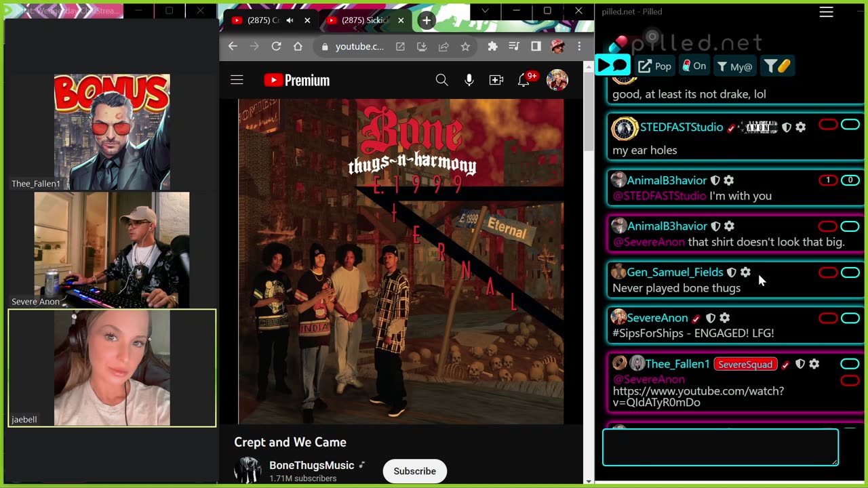Screen dimensions: 868x488
Task: Open YouTube Create video icon
Action: 496,80
